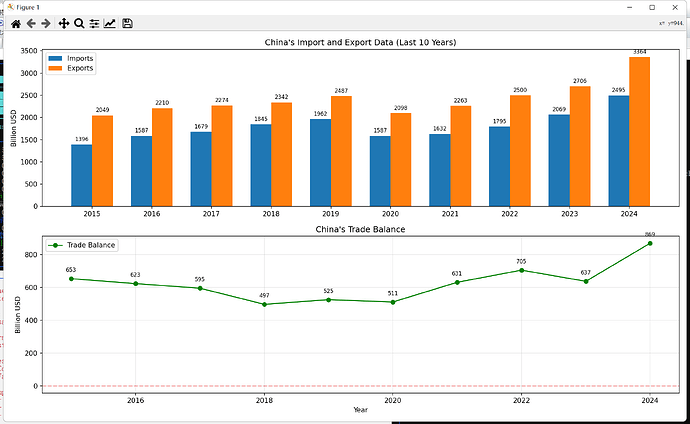The width and height of the screenshot is (690, 424).
Task: Click the Figure 1 window icon in title bar
Action: (11, 7)
